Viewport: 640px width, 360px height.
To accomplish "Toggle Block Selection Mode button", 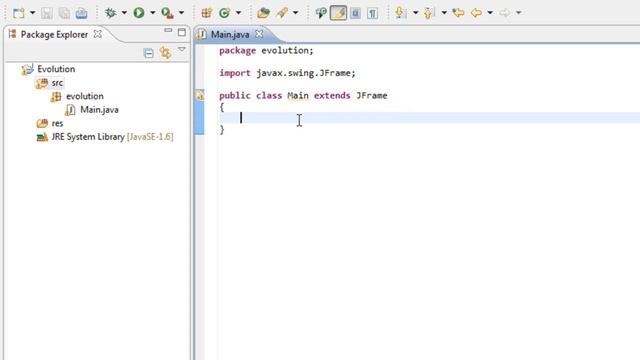I will pyautogui.click(x=355, y=13).
